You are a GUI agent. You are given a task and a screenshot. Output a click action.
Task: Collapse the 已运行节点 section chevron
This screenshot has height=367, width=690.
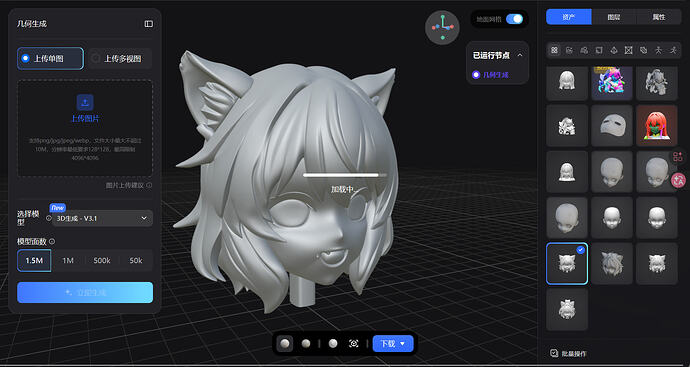(520, 55)
